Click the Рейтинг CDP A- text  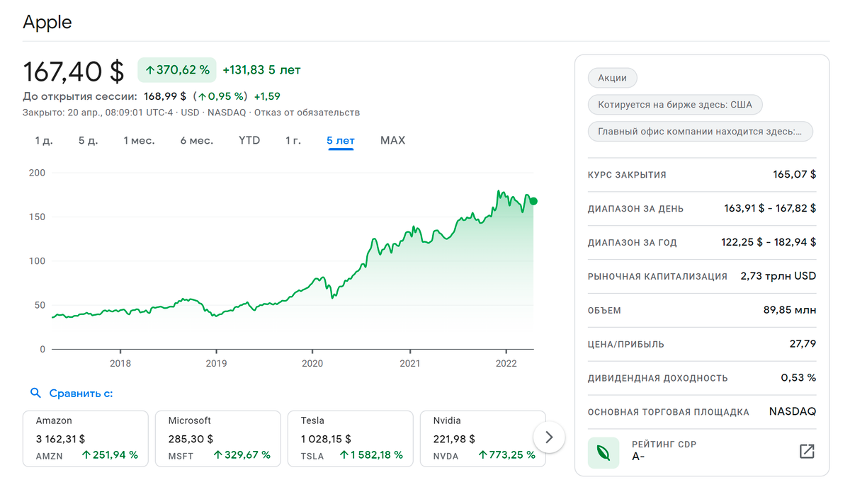[x=664, y=451]
